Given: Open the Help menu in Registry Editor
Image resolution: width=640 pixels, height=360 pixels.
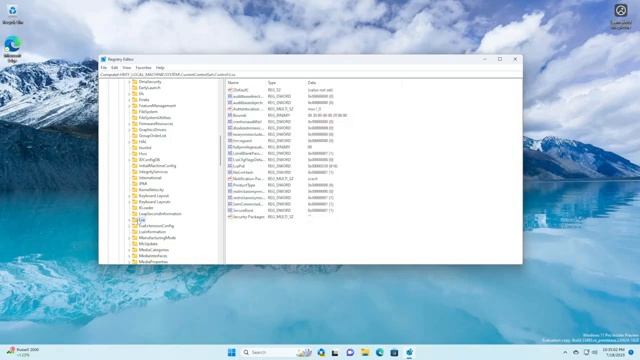Looking at the screenshot, I should (160, 68).
